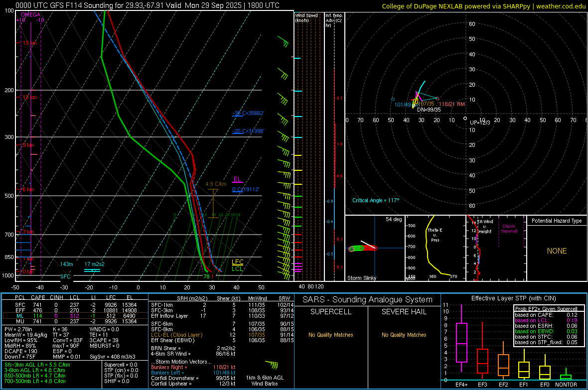Click the '9 km' height marker
Viewport: 588px width, 390px height.
28,145
